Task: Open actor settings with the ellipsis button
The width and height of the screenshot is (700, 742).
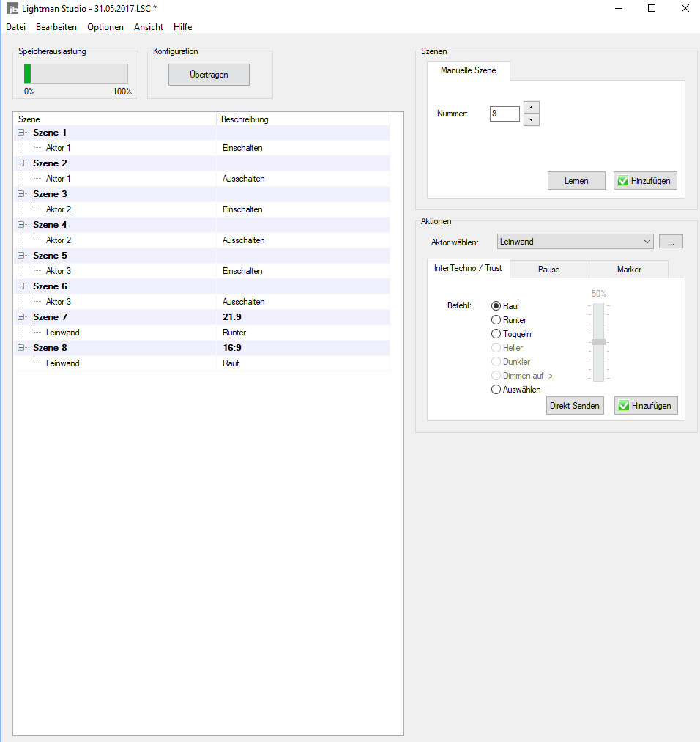Action: click(671, 242)
